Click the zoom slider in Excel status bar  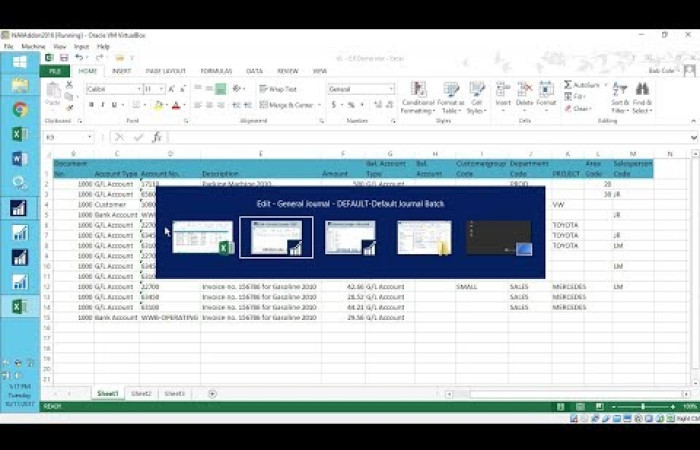[643, 407]
